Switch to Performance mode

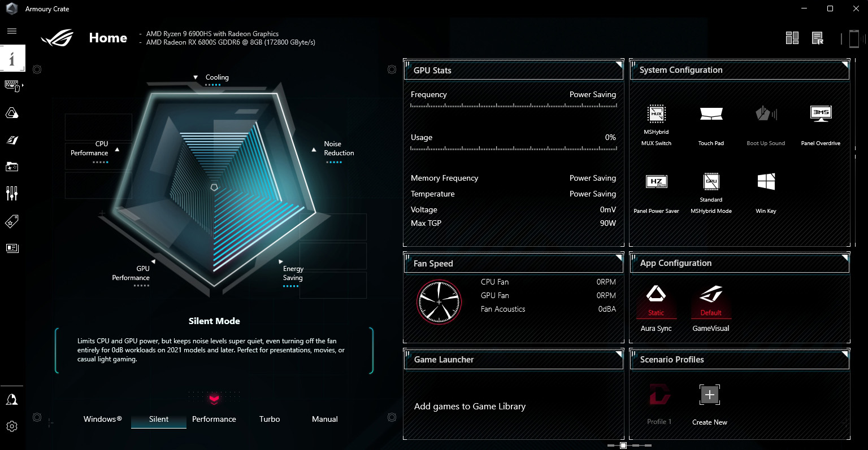point(214,419)
